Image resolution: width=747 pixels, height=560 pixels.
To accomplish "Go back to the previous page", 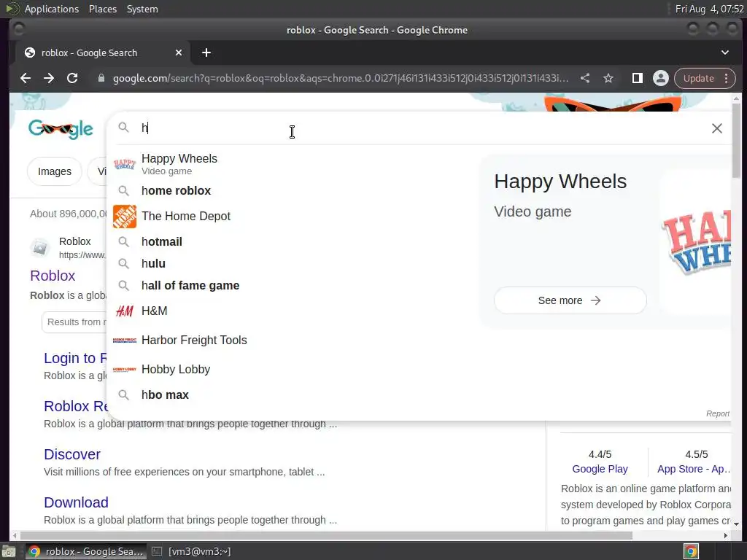I will coord(26,78).
